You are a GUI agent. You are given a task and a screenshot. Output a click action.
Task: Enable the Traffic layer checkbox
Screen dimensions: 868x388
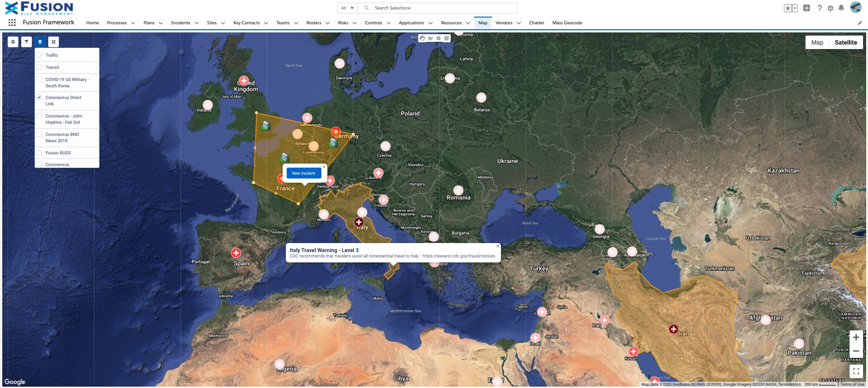coord(40,55)
